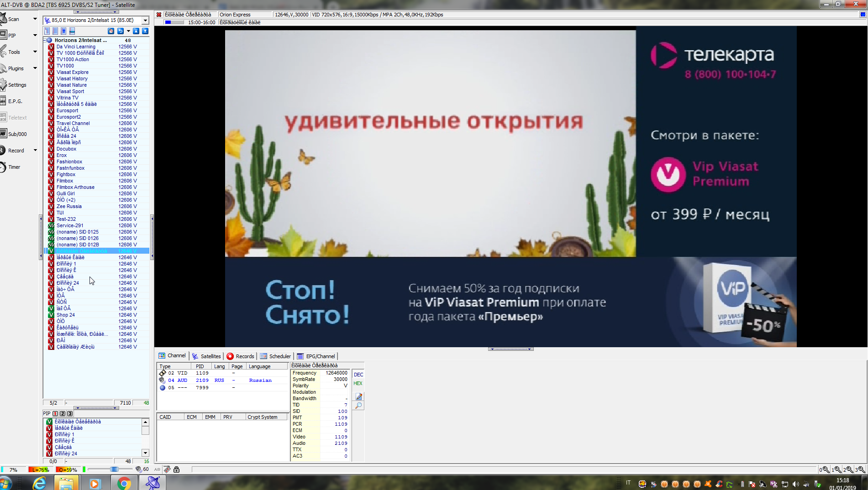Toggle PIP window 2 button
The image size is (868, 490).
[63, 413]
